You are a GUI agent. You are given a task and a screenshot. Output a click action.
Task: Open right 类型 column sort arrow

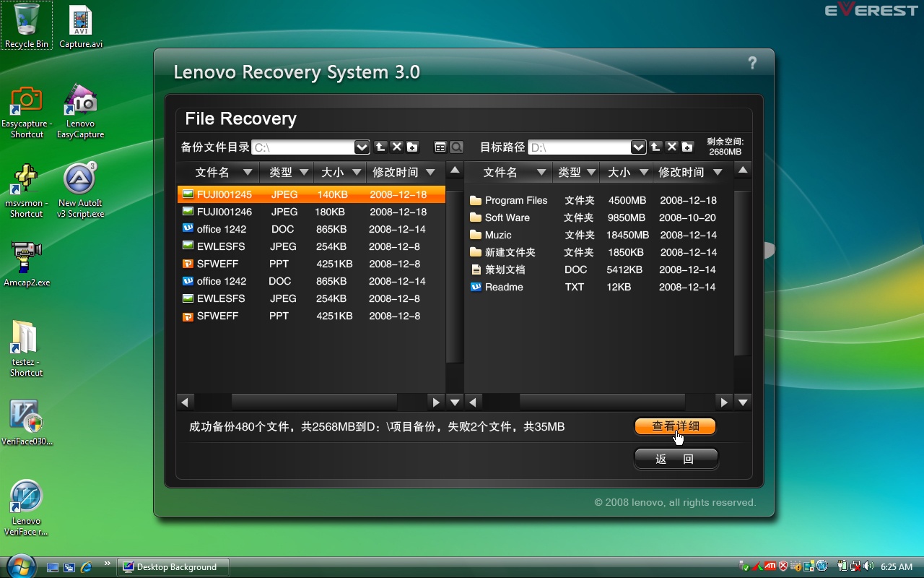592,172
